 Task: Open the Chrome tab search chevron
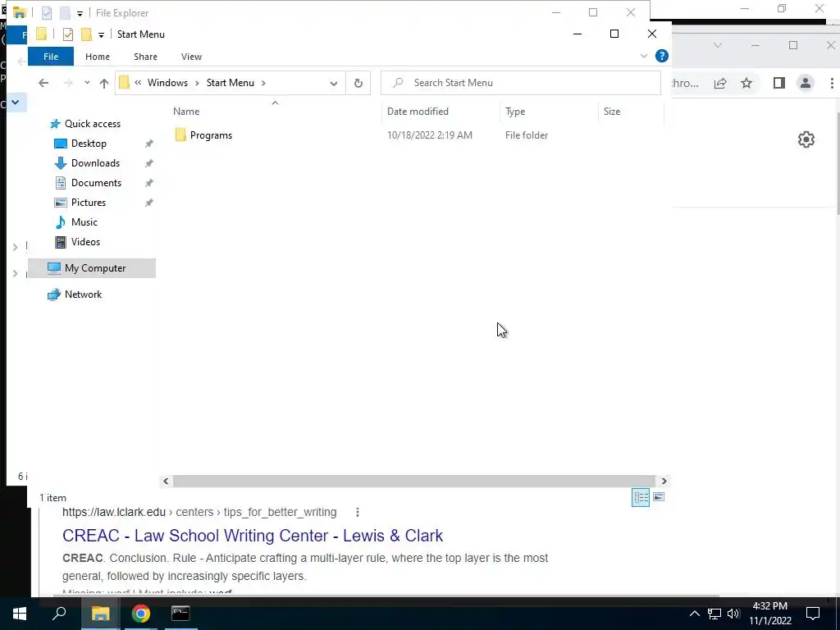pos(717,45)
